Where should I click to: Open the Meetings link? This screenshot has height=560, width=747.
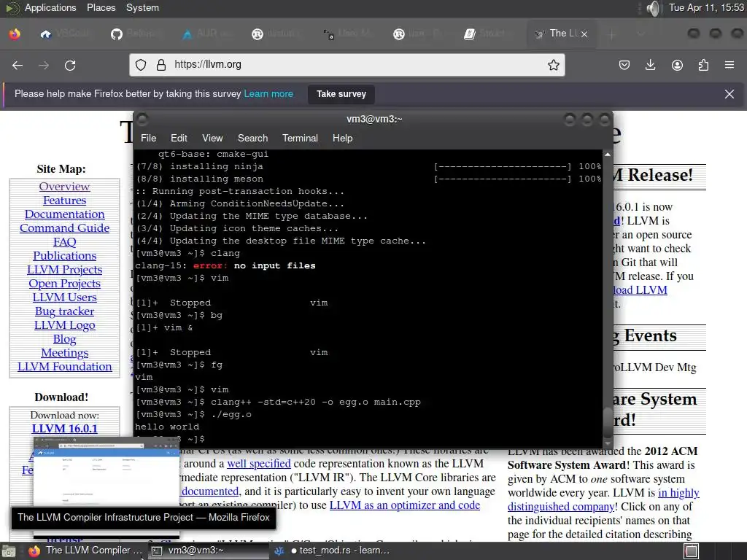coord(64,352)
